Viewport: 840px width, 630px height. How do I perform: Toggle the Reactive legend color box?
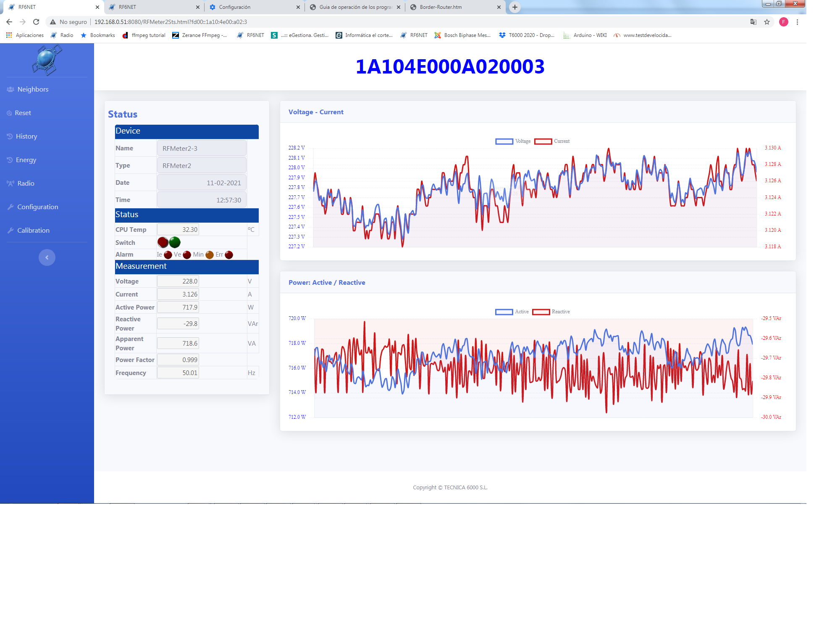(541, 312)
